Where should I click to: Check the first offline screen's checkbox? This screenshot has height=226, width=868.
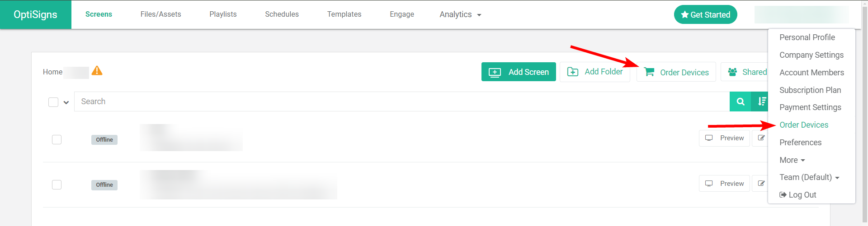57,140
